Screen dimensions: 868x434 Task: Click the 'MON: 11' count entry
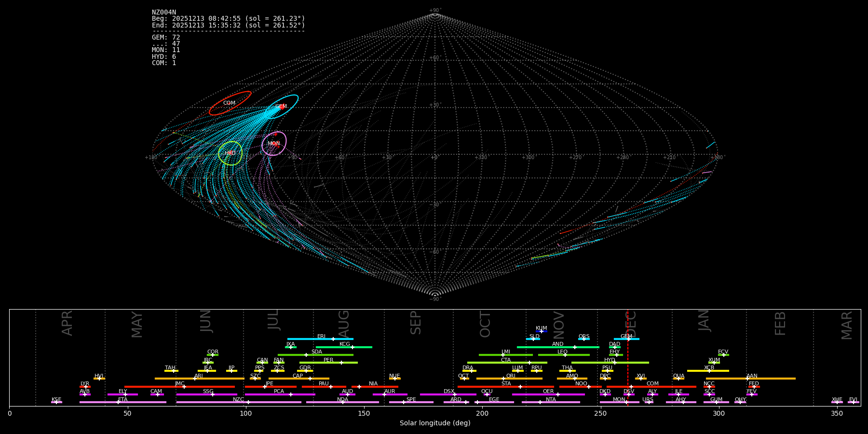coord(166,50)
